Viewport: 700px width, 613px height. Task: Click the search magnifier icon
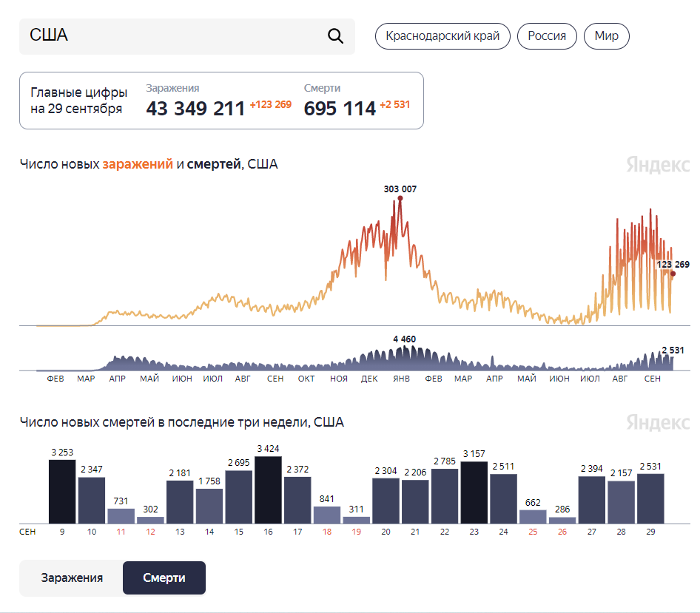point(335,35)
